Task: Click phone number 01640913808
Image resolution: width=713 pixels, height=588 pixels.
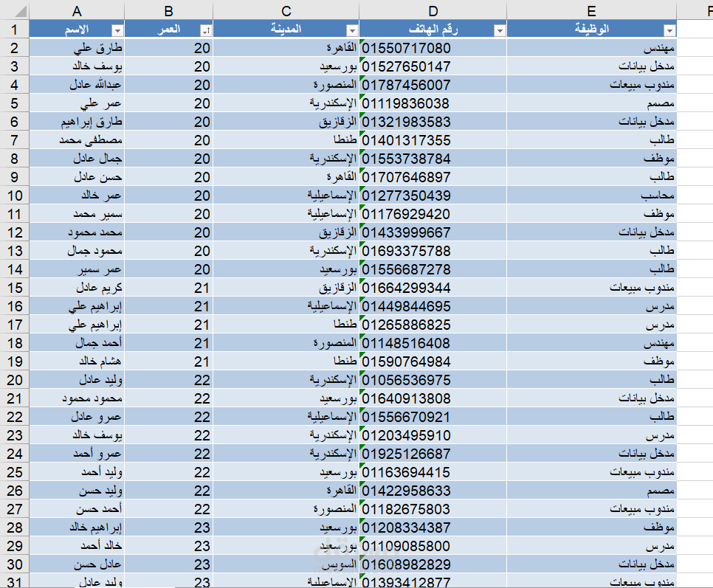Action: (x=433, y=398)
